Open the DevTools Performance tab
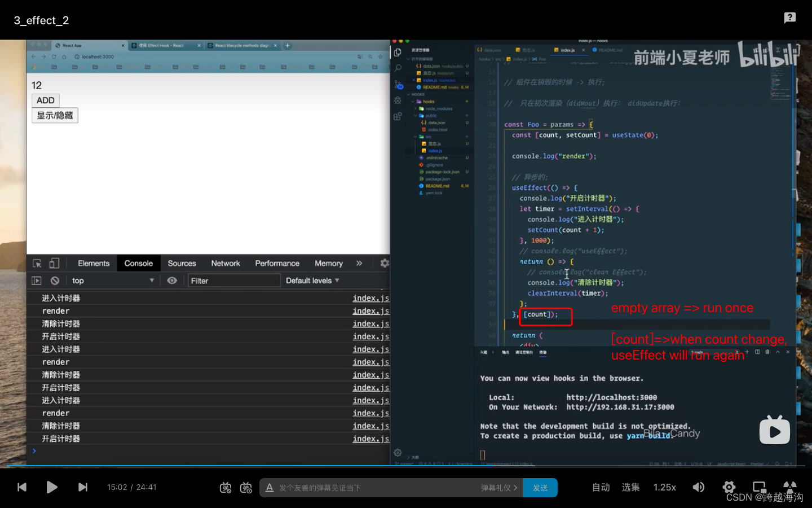812x508 pixels. pos(277,263)
